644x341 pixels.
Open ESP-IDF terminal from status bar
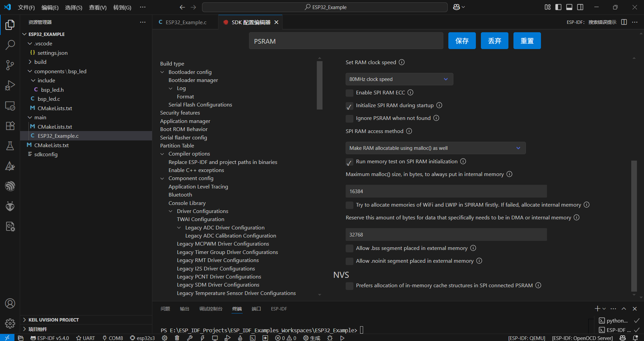pyautogui.click(x=253, y=338)
